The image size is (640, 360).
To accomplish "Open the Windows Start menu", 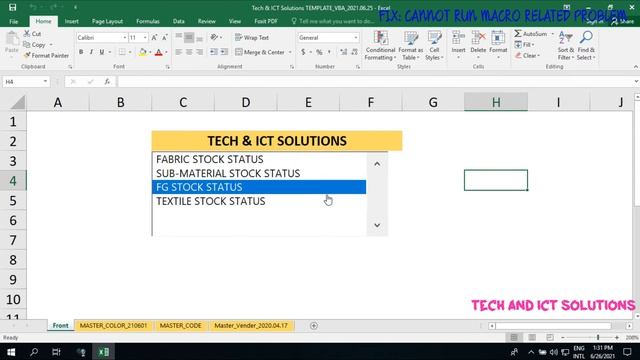I will 11,352.
